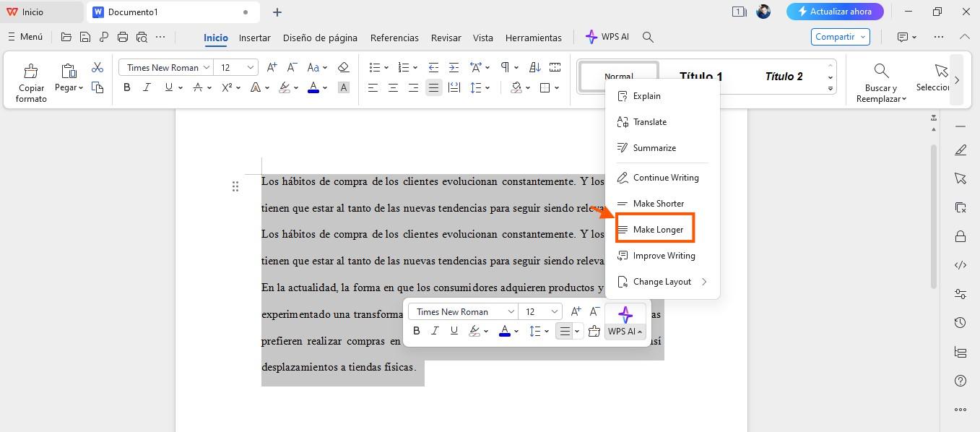
Task: Select the pencil annotation tool in right sidebar
Action: tap(961, 150)
